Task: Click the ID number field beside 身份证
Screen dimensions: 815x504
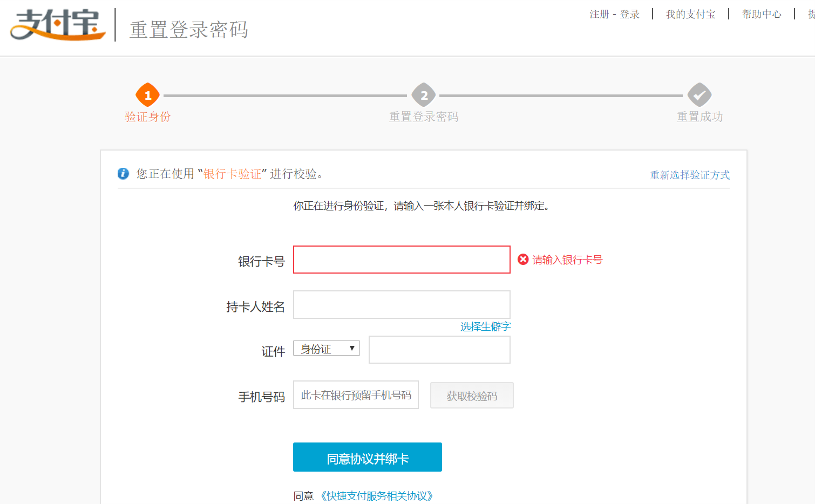Action: tap(439, 350)
